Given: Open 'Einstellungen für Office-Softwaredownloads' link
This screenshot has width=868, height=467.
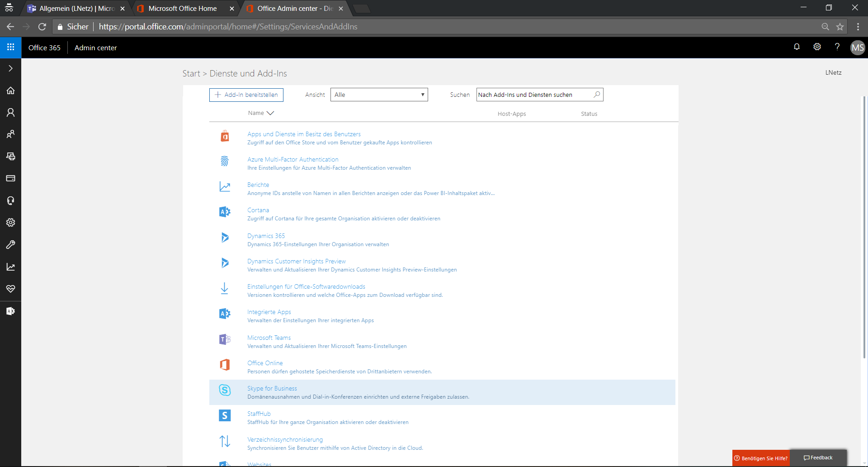Looking at the screenshot, I should (306, 286).
